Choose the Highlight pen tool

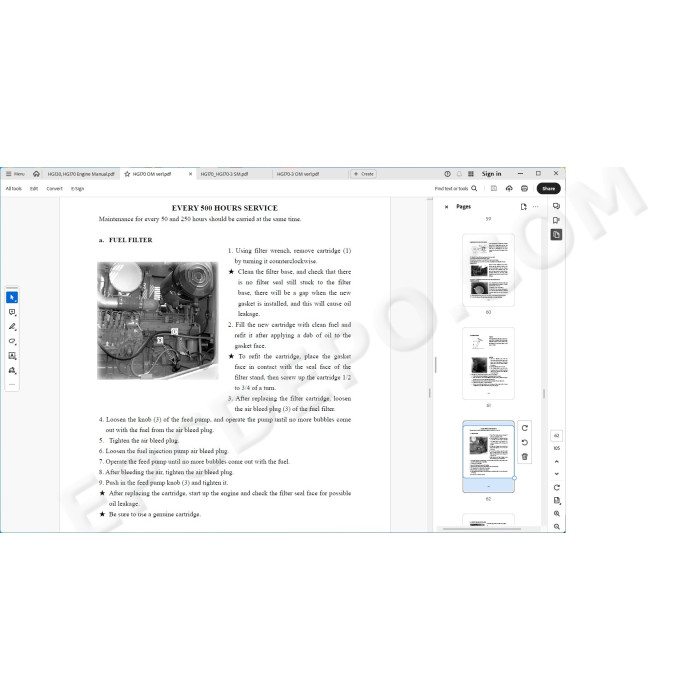(x=12, y=327)
